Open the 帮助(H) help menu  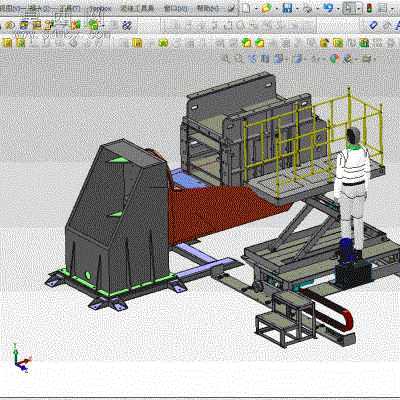pyautogui.click(x=208, y=8)
